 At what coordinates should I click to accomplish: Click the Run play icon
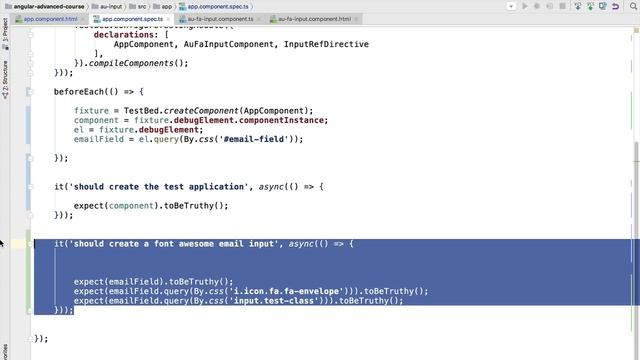(525, 6)
